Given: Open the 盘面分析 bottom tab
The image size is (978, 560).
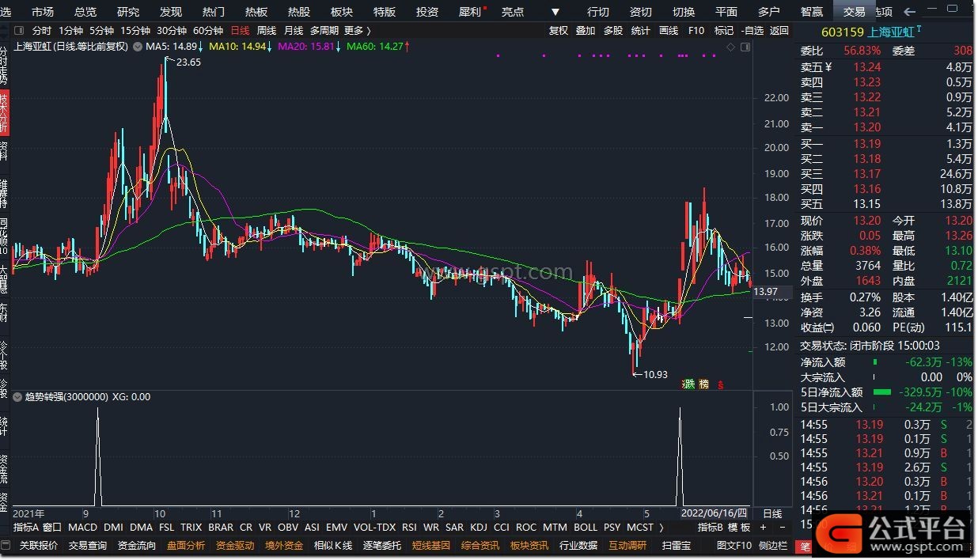Looking at the screenshot, I should pos(186,545).
